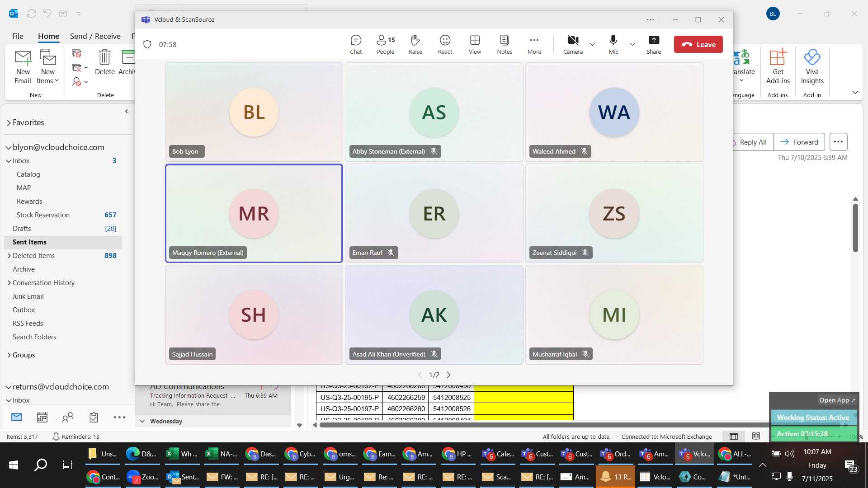Switch to Outlook Mail view

[16, 417]
